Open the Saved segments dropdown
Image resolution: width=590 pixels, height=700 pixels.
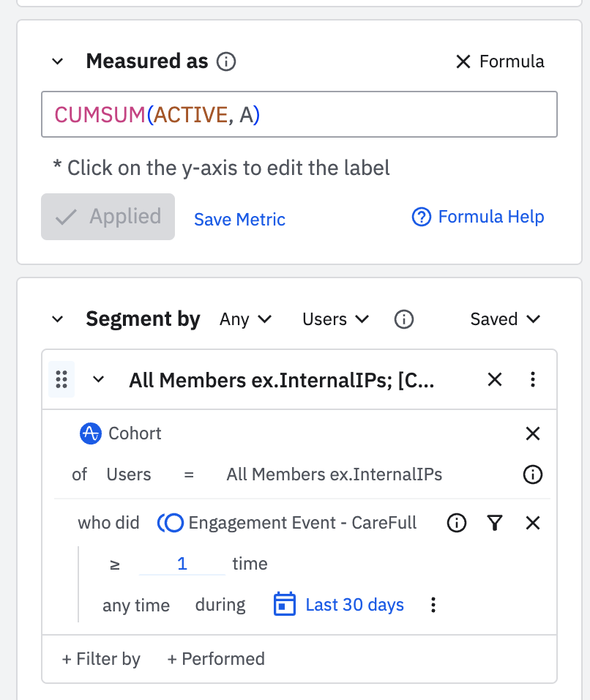(x=505, y=319)
